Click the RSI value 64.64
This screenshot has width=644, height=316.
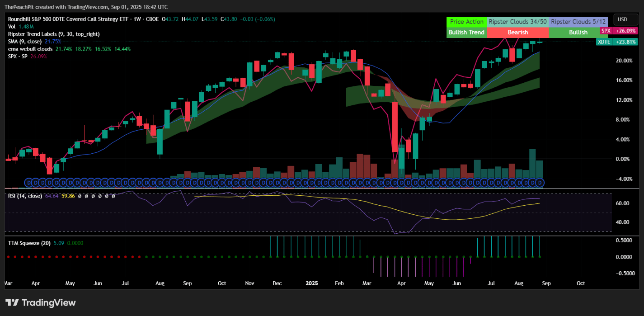(52, 196)
